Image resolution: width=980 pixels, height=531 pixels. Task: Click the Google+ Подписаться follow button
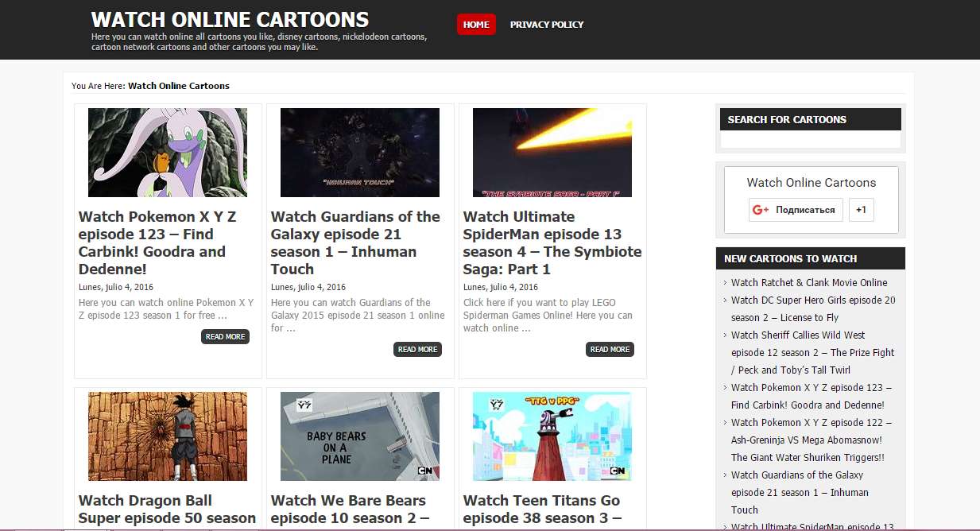pos(796,210)
